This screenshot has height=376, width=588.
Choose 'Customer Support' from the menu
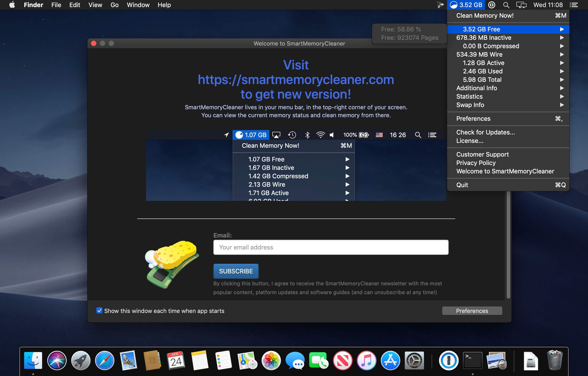click(x=508, y=154)
